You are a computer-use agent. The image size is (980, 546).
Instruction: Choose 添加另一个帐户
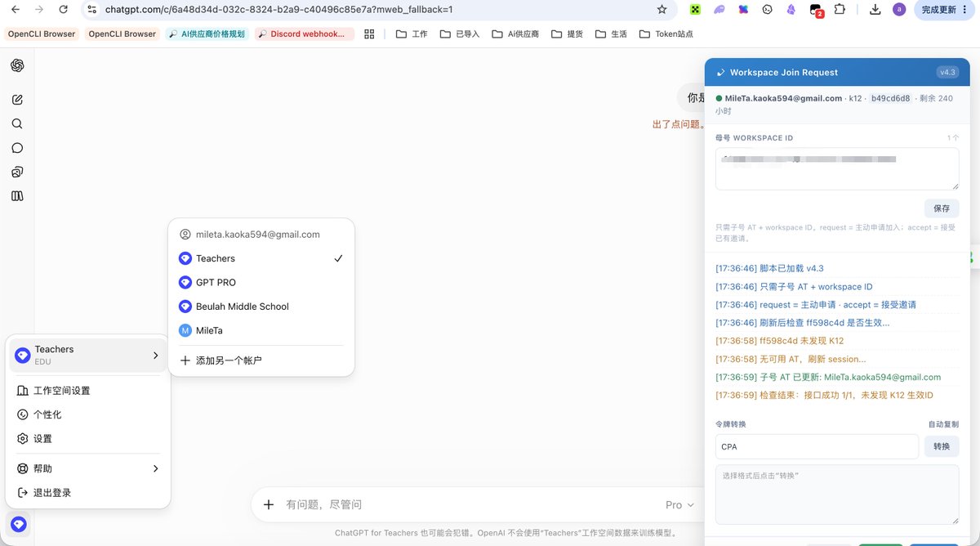[x=261, y=360]
